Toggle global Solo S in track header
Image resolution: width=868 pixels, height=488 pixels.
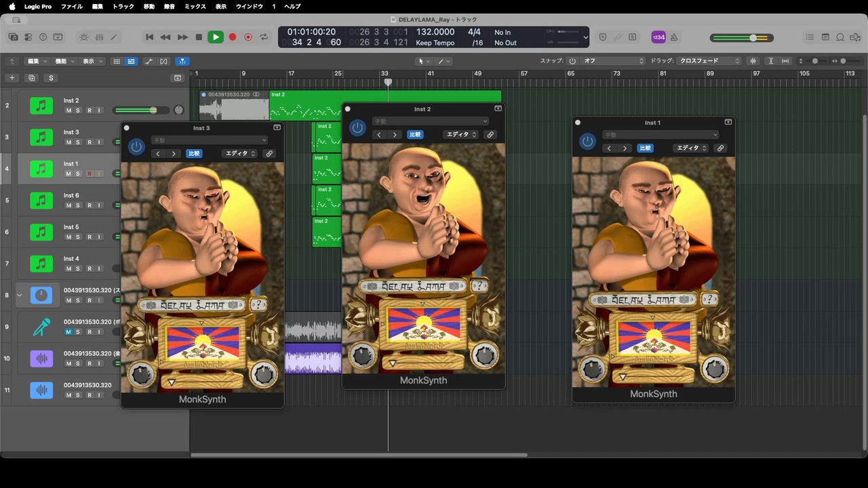(x=51, y=78)
